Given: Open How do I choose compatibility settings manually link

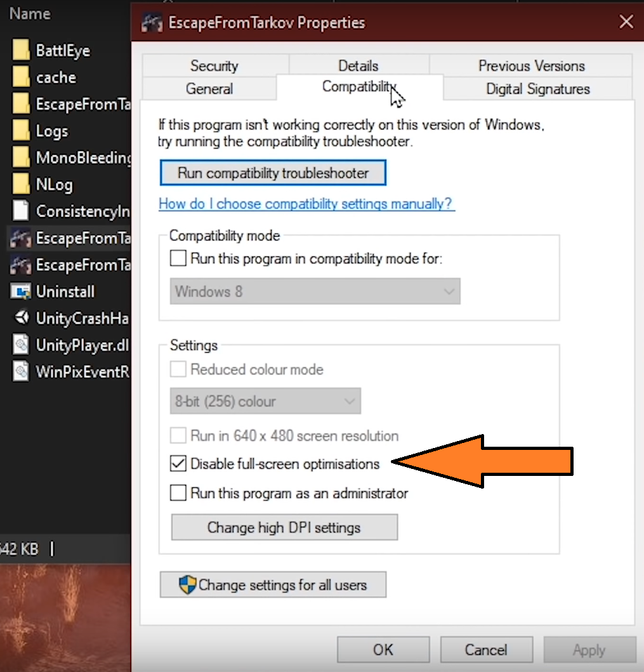Looking at the screenshot, I should click(307, 204).
